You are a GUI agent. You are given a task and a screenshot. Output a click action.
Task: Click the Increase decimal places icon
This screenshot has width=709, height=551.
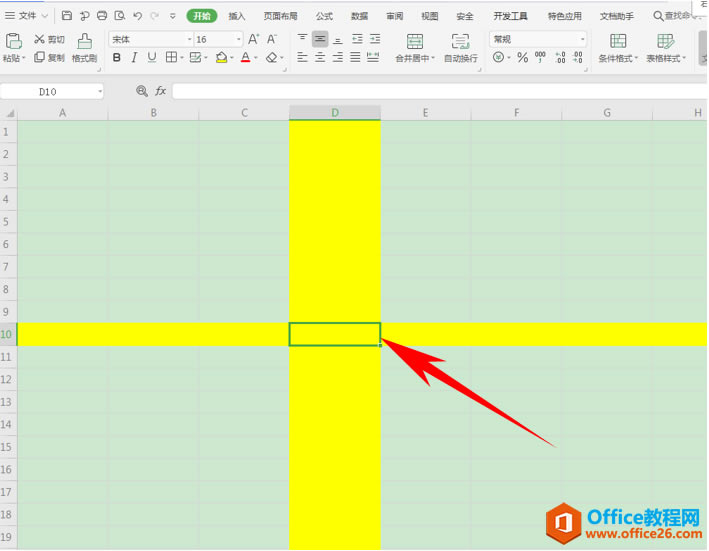560,57
